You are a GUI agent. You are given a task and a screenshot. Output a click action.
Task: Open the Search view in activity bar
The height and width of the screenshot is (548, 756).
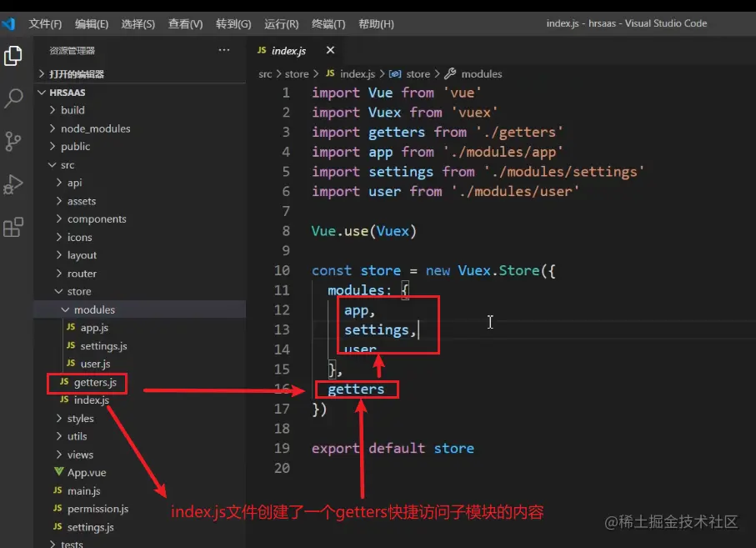(13, 98)
